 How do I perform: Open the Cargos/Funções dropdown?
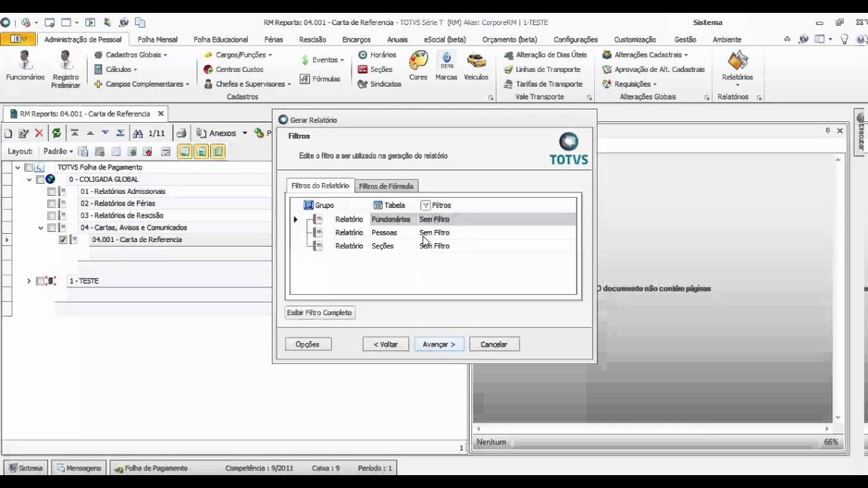click(238, 55)
